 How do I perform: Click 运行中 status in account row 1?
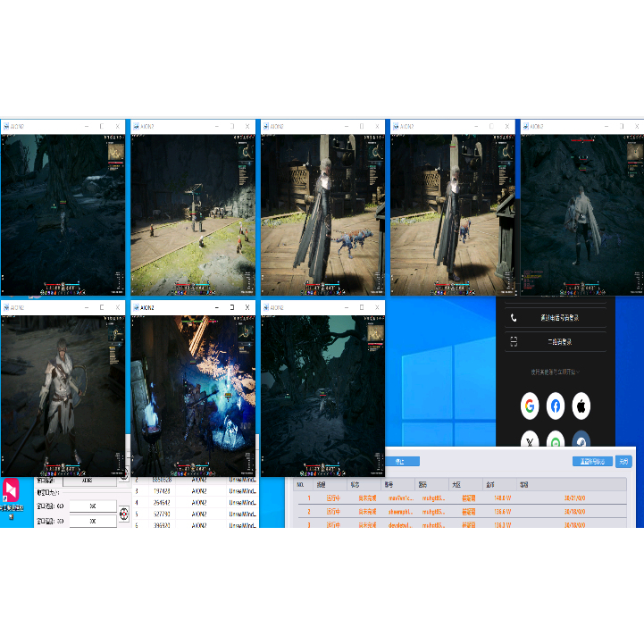pyautogui.click(x=333, y=498)
